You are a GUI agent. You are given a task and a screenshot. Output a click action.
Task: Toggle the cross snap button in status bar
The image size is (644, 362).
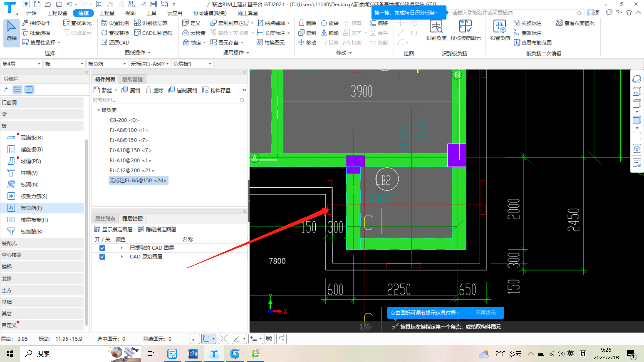click(x=224, y=339)
